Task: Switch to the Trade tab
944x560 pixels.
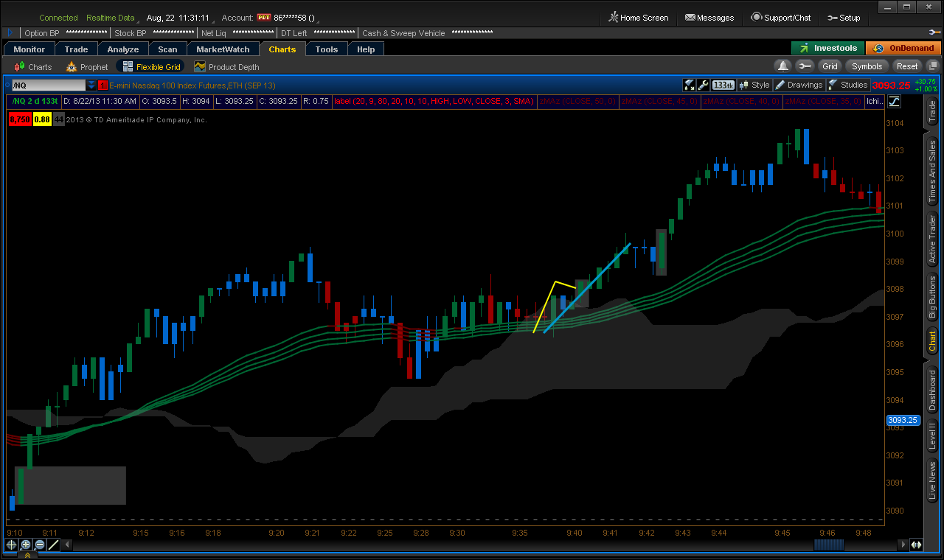Action: coord(76,49)
